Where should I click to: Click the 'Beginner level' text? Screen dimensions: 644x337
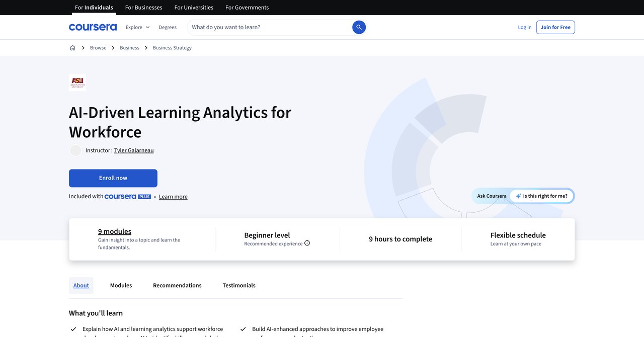click(267, 235)
